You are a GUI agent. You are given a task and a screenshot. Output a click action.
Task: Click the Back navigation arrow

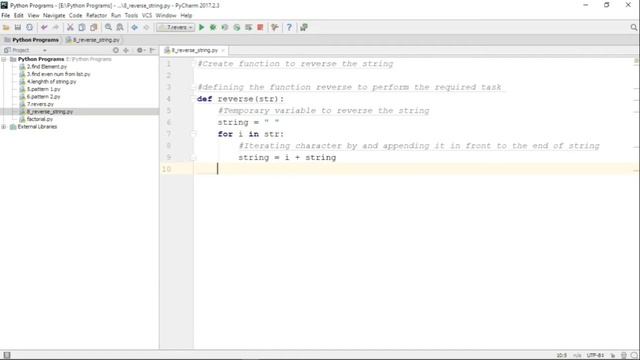134,27
